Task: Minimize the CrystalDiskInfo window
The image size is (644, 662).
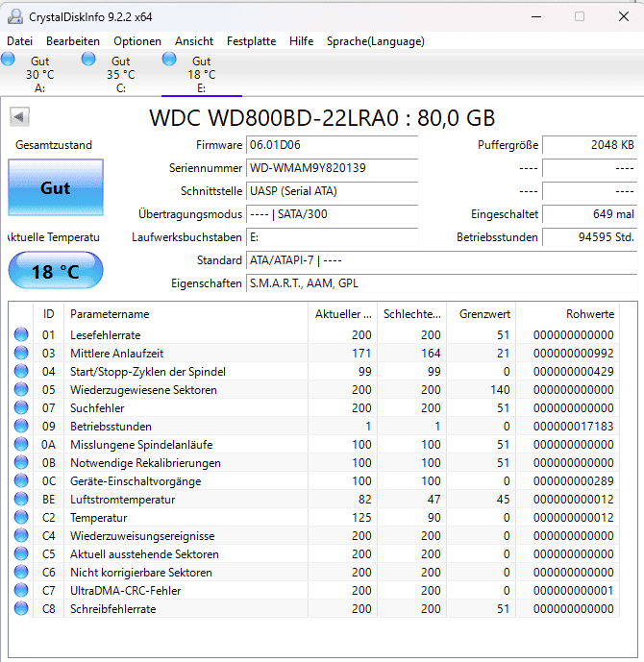Action: pyautogui.click(x=536, y=17)
